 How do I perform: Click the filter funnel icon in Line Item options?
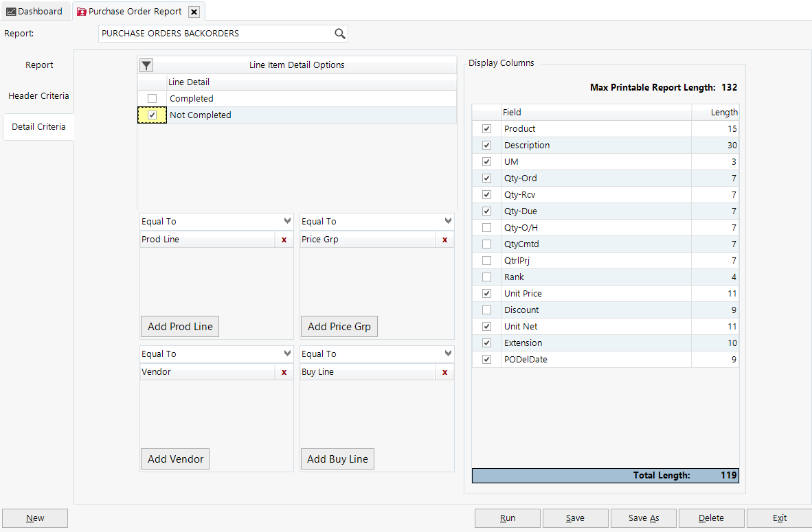(146, 65)
